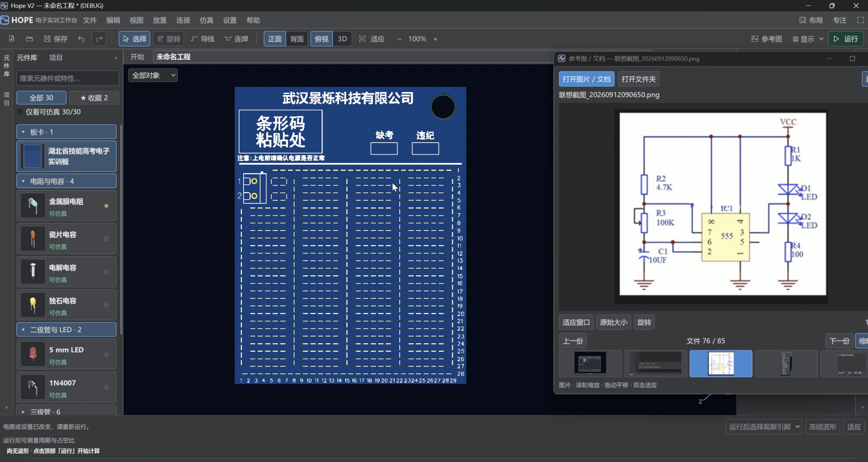Pick the 导线 wire tool

(x=202, y=39)
